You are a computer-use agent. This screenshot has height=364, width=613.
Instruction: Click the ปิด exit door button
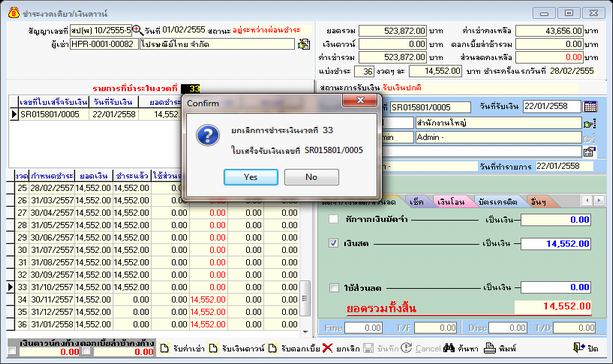(585, 348)
